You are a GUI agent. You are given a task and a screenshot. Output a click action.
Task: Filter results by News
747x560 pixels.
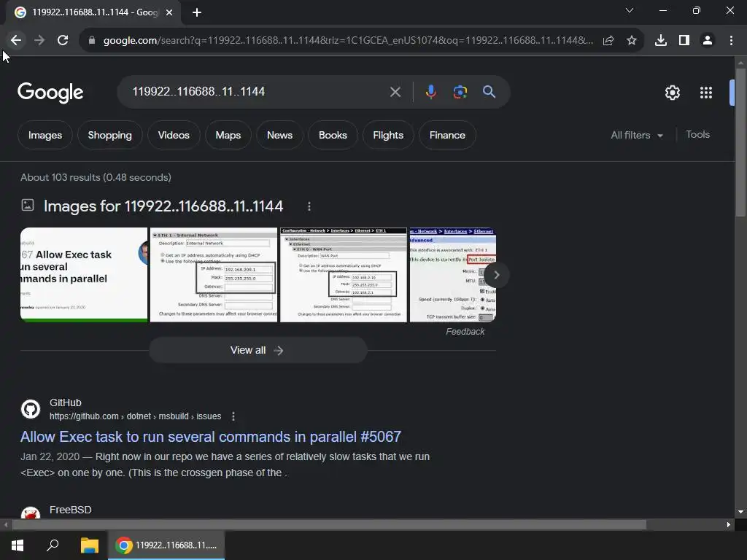(x=279, y=135)
